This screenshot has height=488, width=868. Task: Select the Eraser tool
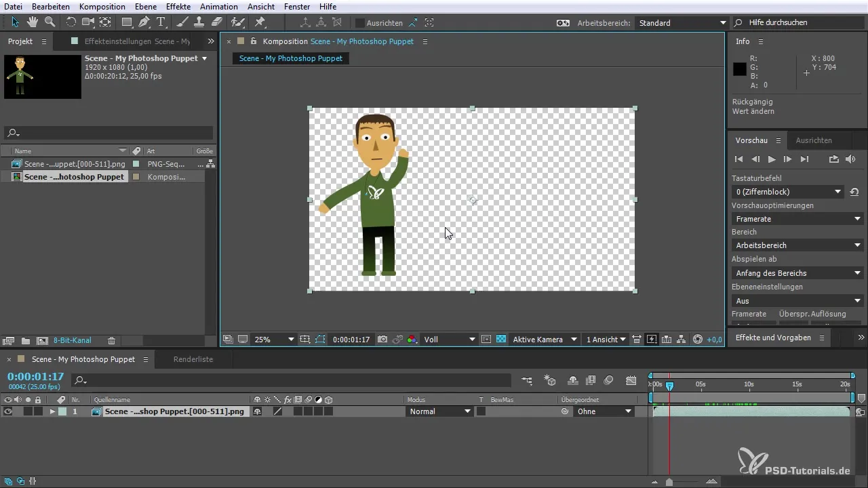click(217, 22)
